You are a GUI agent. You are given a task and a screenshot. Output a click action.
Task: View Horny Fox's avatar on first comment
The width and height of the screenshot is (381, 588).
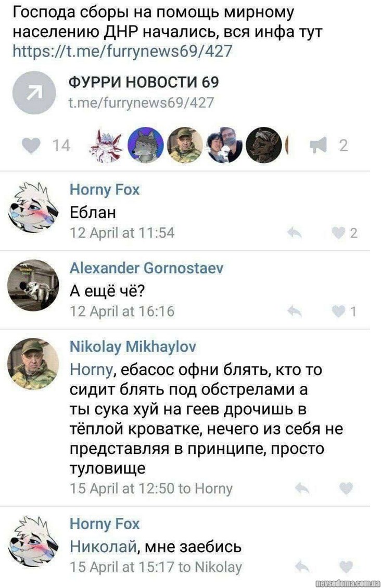point(33,206)
